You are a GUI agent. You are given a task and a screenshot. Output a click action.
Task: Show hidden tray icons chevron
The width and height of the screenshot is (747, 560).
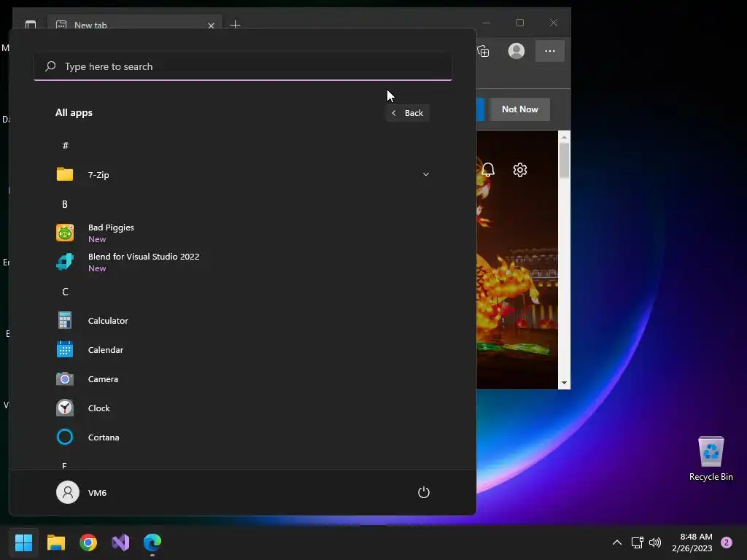point(617,542)
